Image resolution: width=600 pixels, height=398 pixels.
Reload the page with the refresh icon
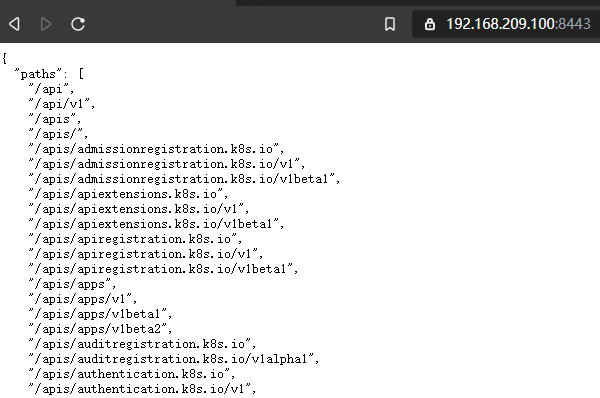78,24
